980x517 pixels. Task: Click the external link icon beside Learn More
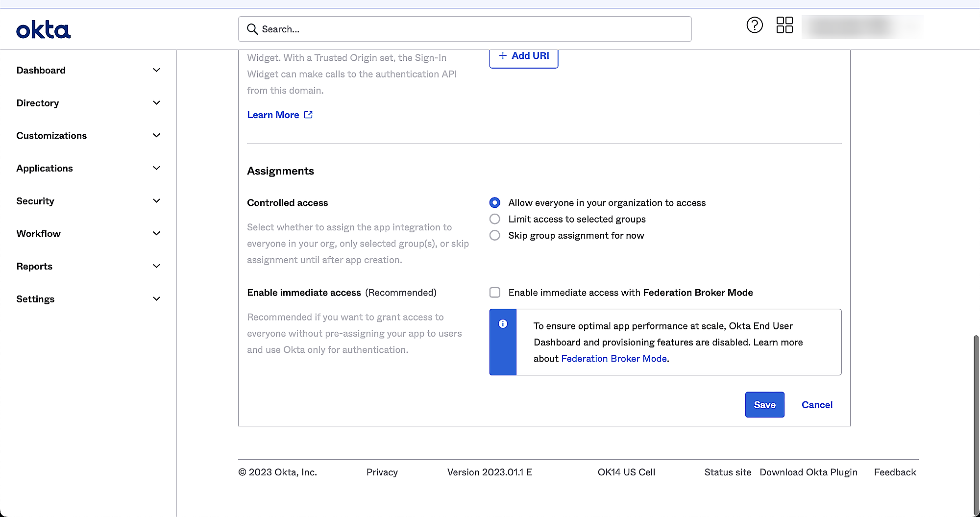(308, 115)
